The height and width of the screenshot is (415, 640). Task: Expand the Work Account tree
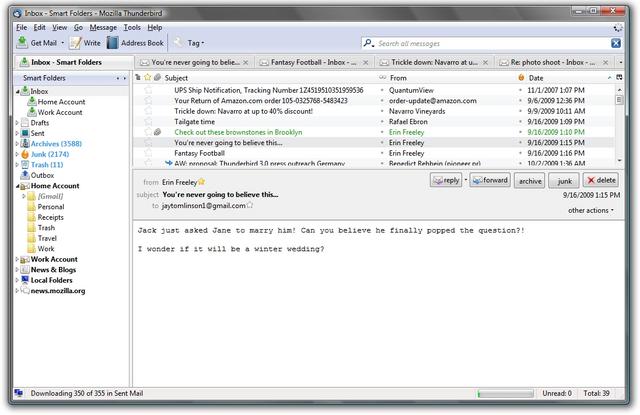click(x=17, y=259)
